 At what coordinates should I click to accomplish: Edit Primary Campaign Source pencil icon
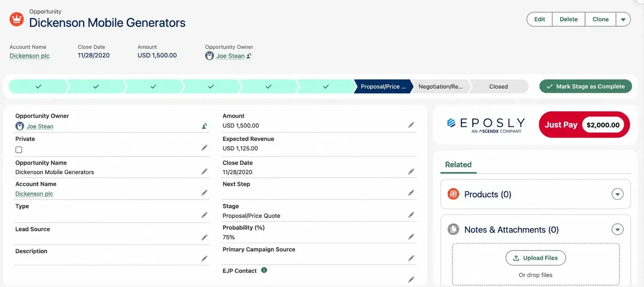coord(411,258)
